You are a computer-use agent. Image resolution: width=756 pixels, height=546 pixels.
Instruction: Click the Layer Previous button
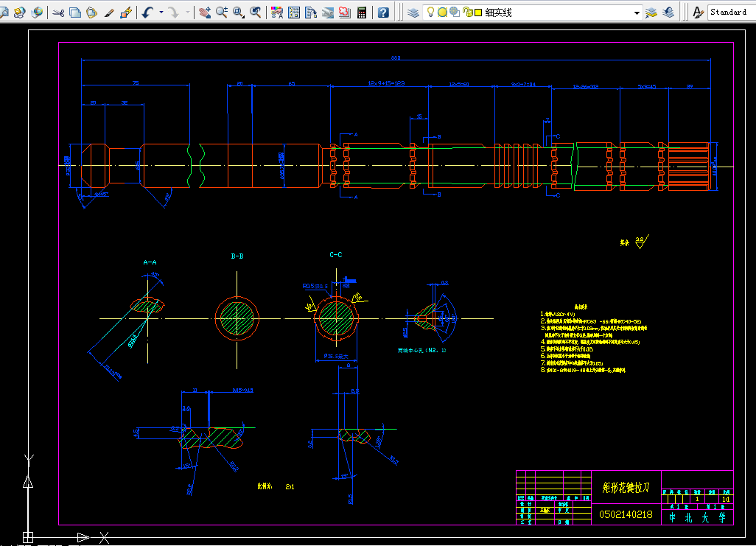coord(668,13)
